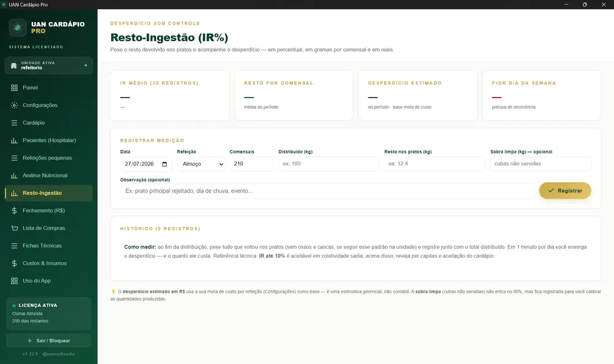Click the UAN Cardápio Pro logo icon
This screenshot has width=614, height=364.
point(18,28)
